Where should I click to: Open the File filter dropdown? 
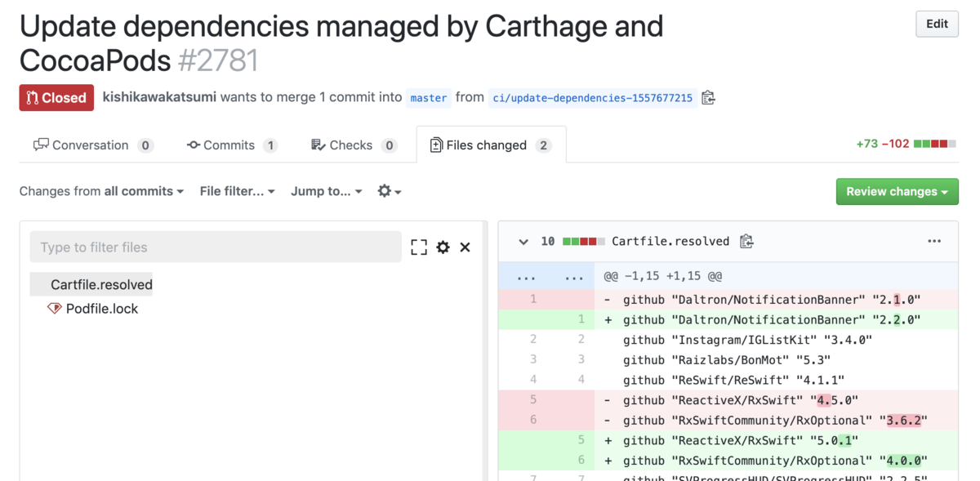[238, 191]
